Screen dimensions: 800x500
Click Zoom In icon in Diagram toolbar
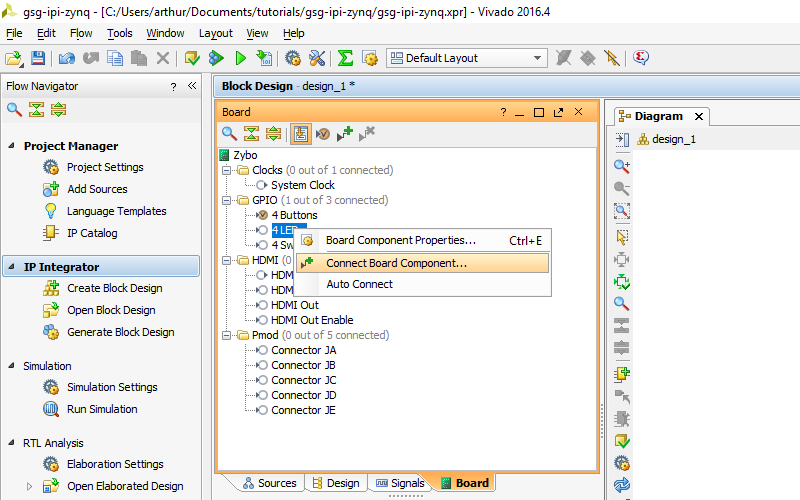(x=621, y=166)
